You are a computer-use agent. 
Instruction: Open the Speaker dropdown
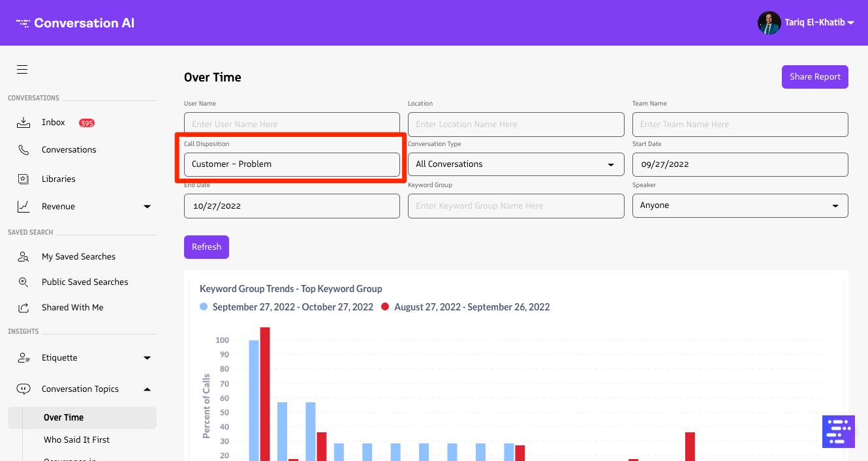[x=739, y=205]
